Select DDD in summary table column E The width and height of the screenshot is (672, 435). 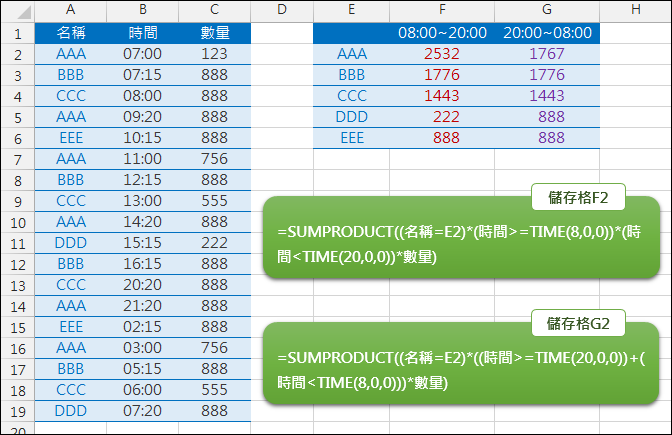pyautogui.click(x=351, y=117)
